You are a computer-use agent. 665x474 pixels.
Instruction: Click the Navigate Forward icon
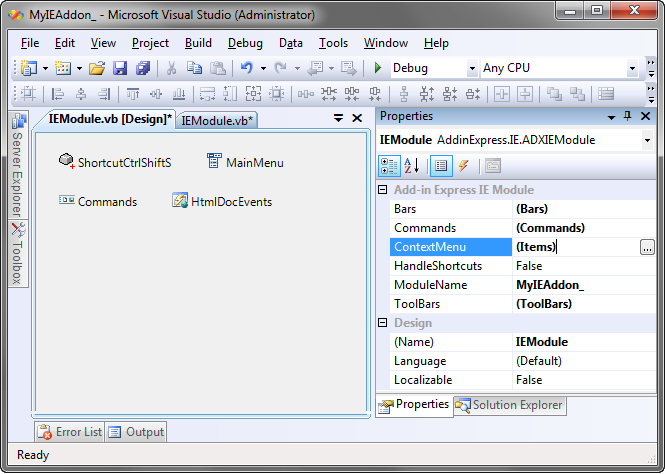coord(349,68)
